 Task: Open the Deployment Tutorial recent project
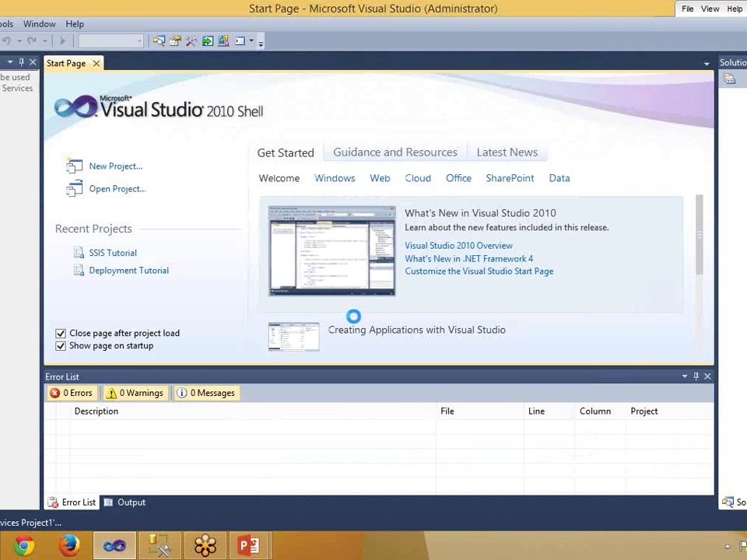point(128,271)
